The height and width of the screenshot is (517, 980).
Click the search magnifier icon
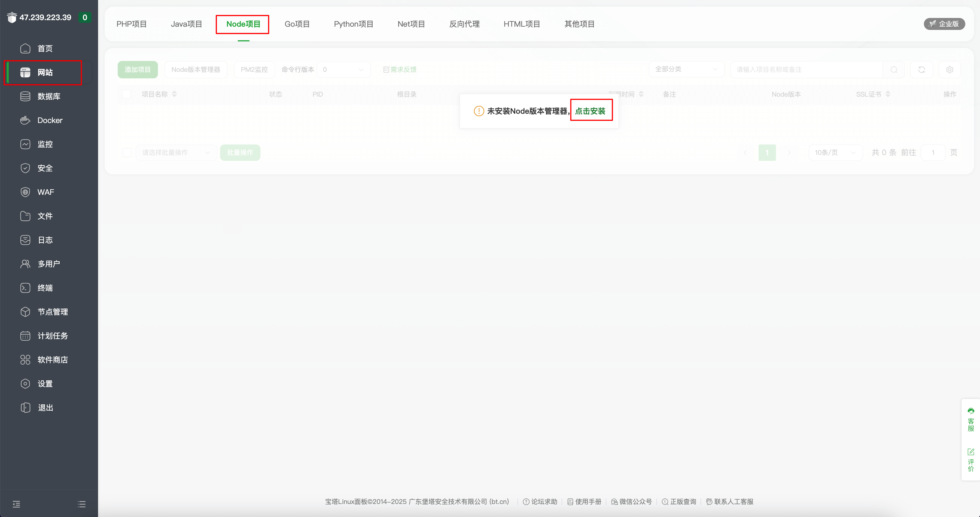tap(894, 70)
